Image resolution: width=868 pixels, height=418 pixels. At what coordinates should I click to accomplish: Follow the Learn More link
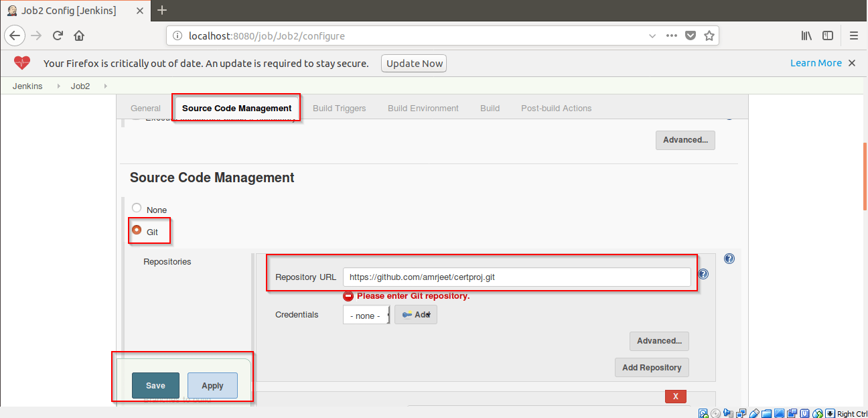[x=816, y=62]
